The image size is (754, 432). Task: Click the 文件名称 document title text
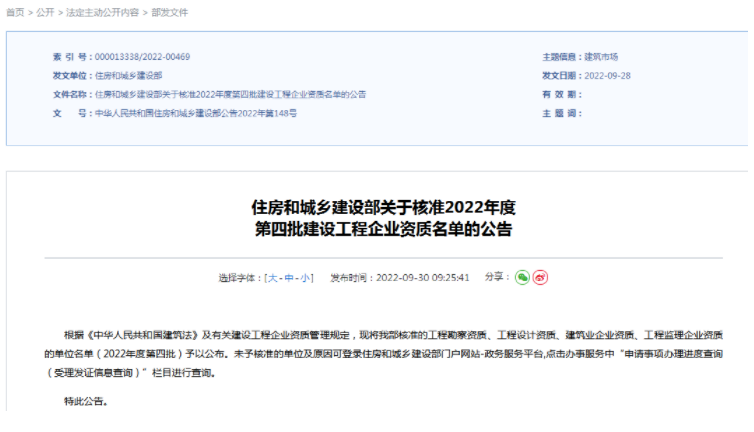[x=230, y=94]
